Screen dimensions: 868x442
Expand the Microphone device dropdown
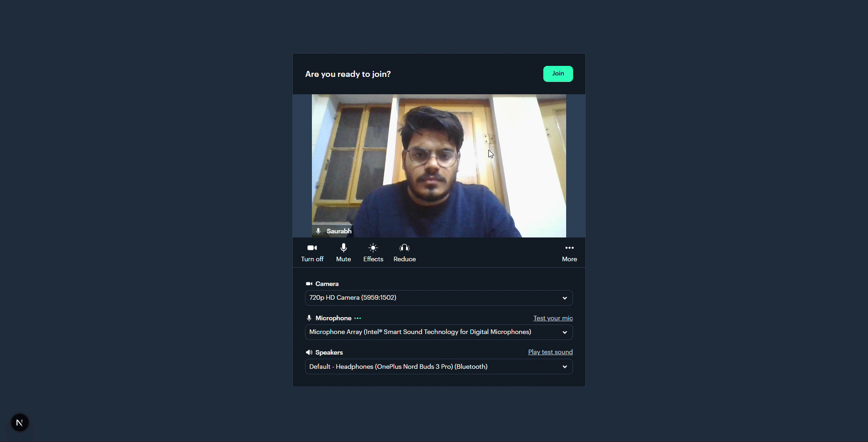(439, 332)
